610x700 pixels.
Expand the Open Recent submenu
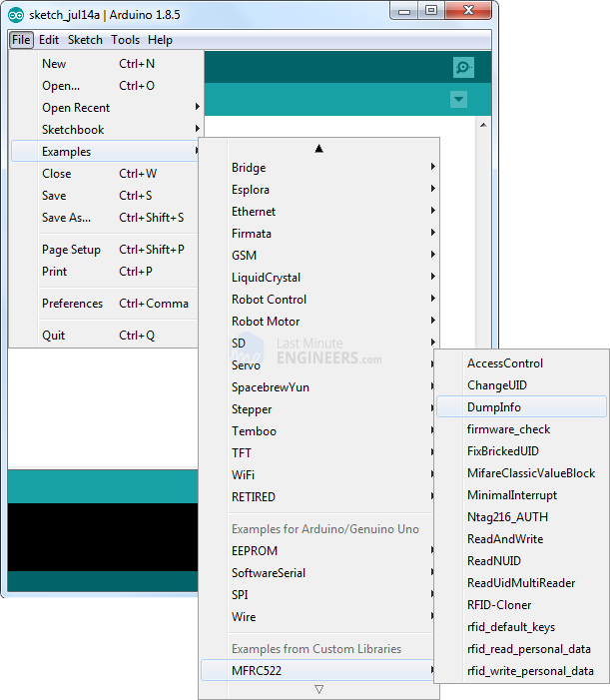click(76, 108)
